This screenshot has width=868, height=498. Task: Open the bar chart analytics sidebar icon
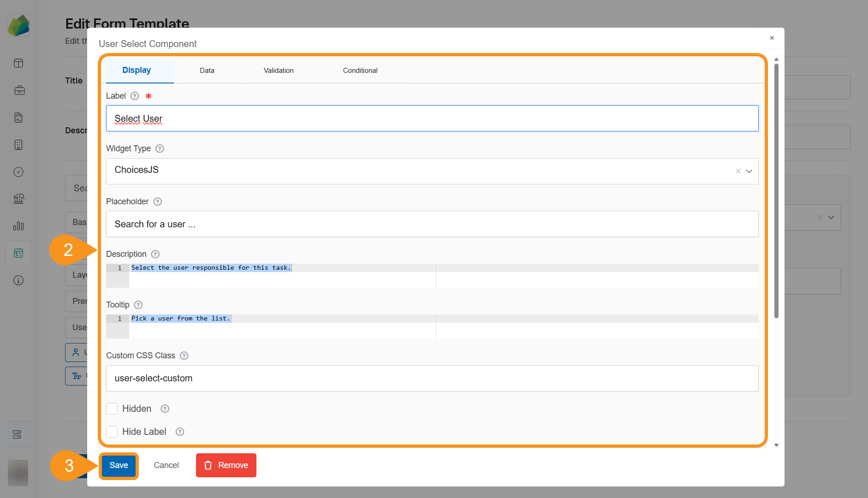(x=18, y=226)
